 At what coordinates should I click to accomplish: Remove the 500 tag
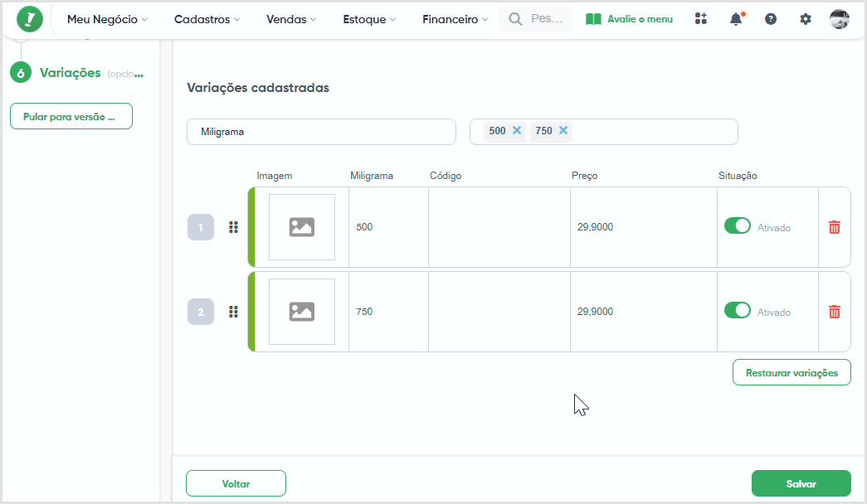point(516,130)
